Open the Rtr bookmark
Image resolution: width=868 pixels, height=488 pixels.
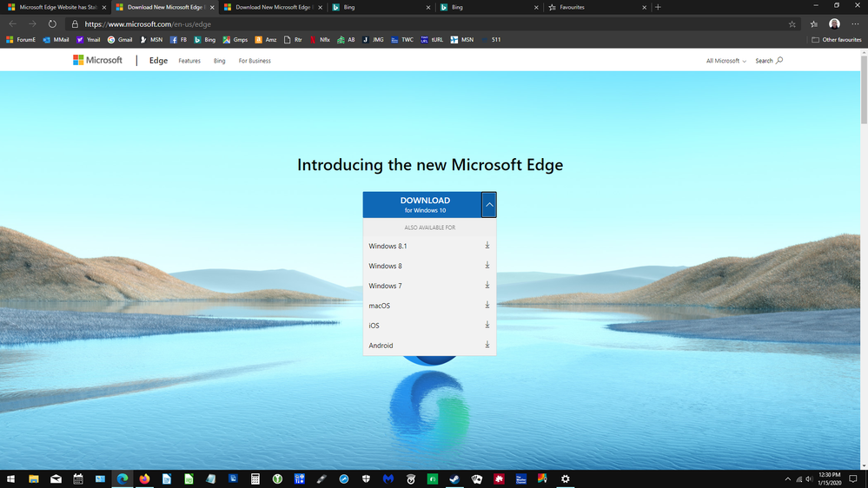pyautogui.click(x=293, y=40)
